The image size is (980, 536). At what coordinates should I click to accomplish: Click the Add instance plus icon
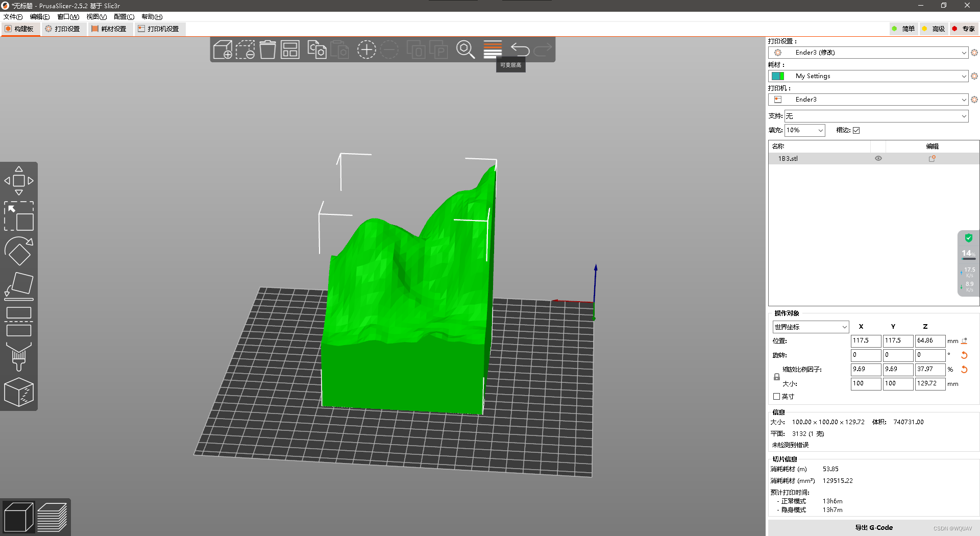point(366,50)
